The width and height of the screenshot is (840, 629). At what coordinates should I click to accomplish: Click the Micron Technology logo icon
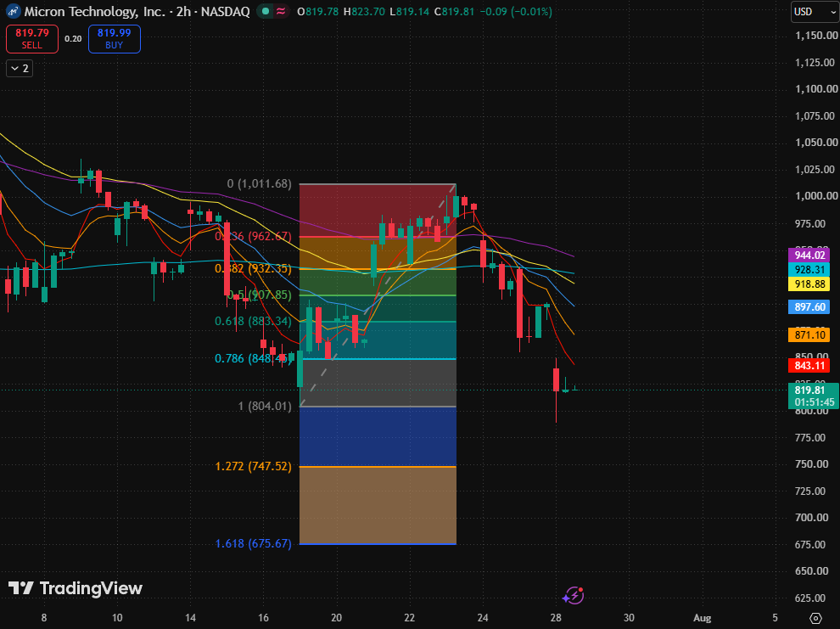click(x=13, y=11)
